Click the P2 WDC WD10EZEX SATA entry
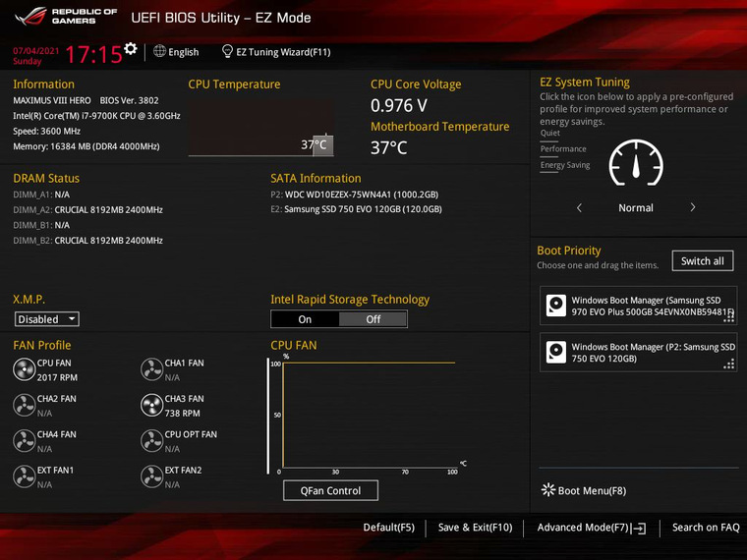The width and height of the screenshot is (747, 560). pyautogui.click(x=355, y=195)
